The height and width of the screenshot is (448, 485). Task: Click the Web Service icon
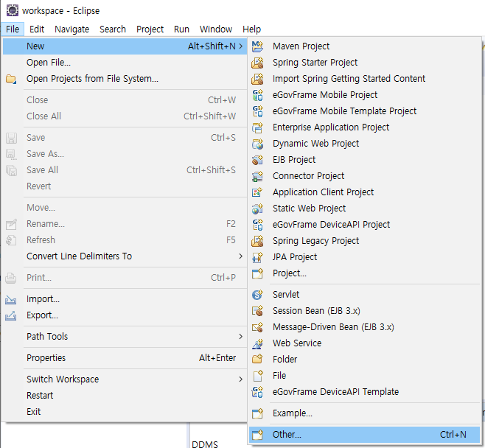pos(257,343)
